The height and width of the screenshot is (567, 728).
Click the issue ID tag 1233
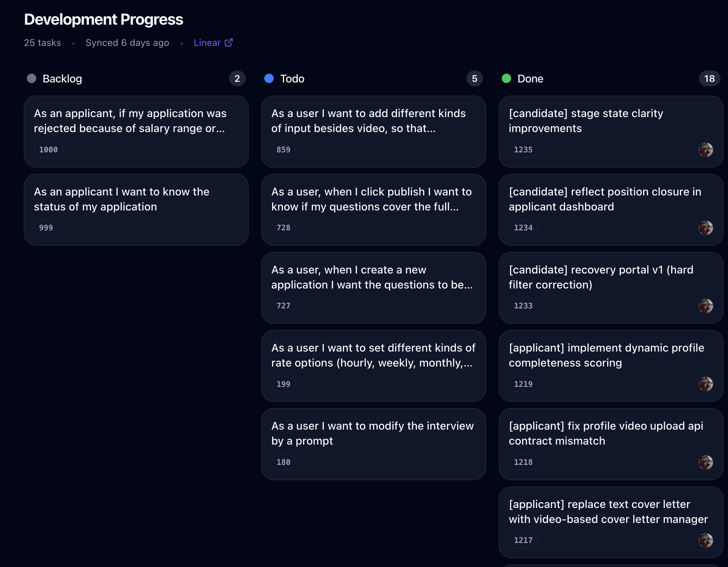[523, 306]
